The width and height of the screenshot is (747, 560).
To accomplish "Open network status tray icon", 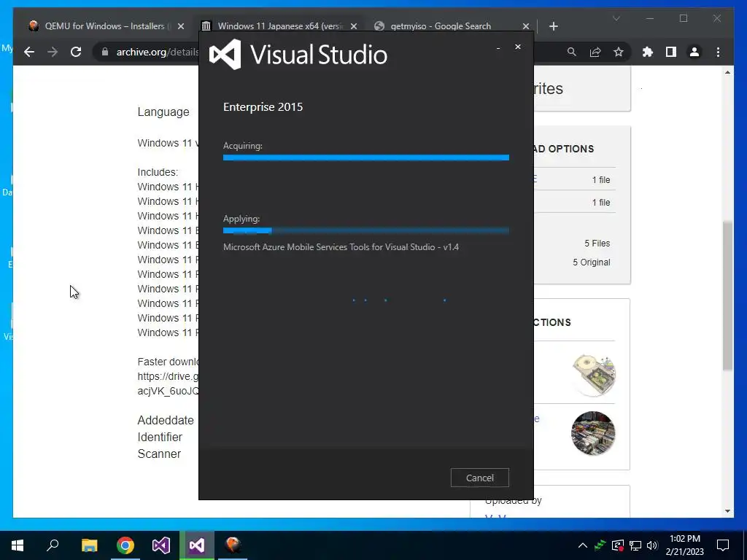I will point(635,545).
